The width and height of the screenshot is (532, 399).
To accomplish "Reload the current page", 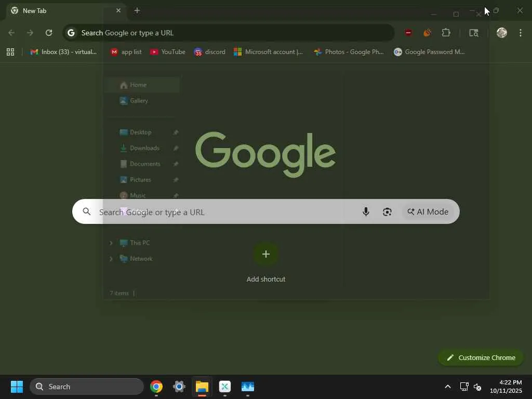I will point(49,33).
